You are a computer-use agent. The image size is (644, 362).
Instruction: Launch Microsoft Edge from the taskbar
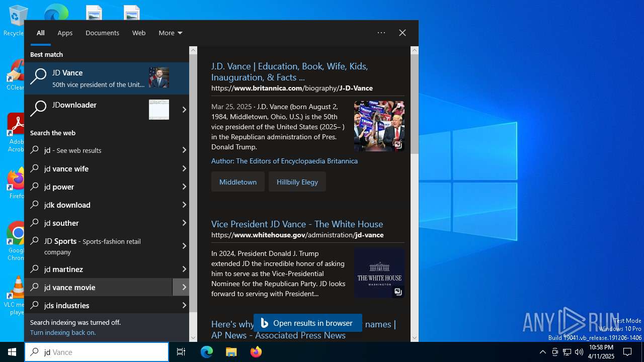coord(207,352)
